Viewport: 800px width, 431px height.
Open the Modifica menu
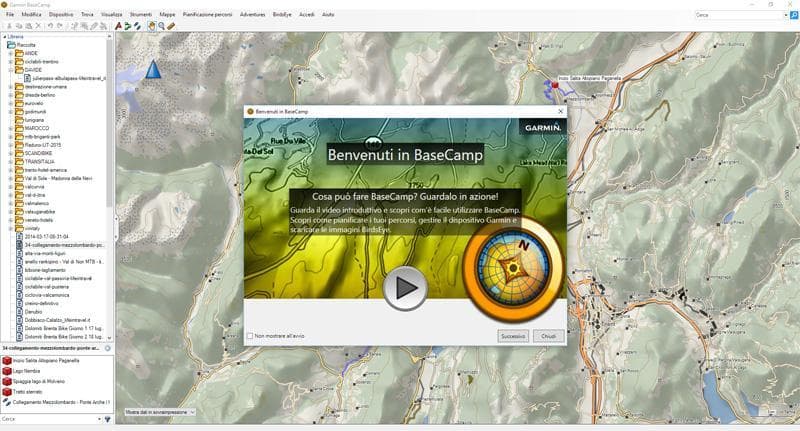[31, 15]
